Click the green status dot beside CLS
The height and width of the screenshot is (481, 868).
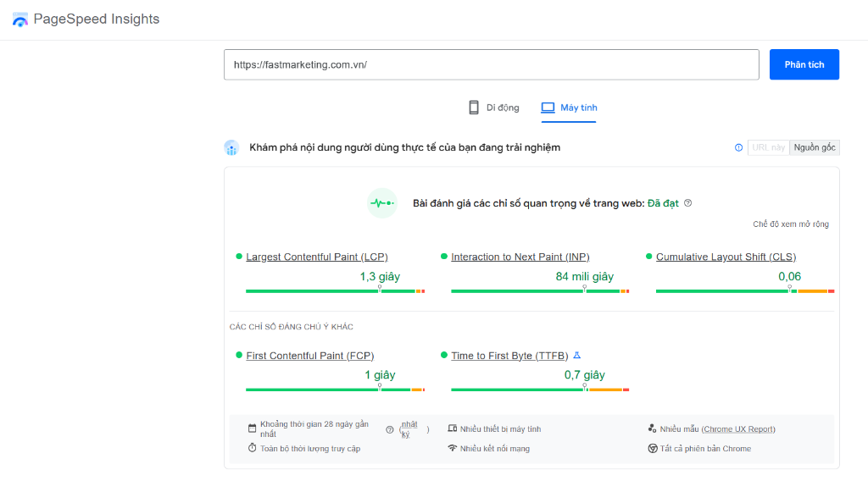648,257
